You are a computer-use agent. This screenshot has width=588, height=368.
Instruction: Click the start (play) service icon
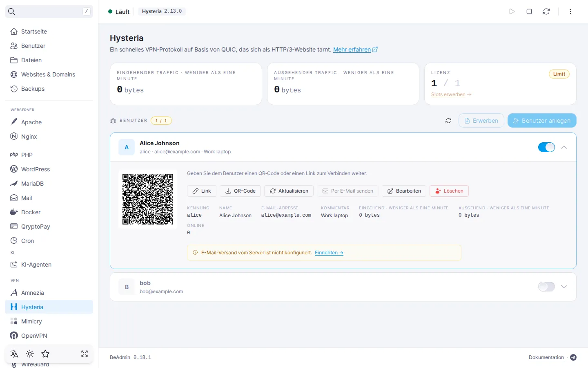(512, 11)
